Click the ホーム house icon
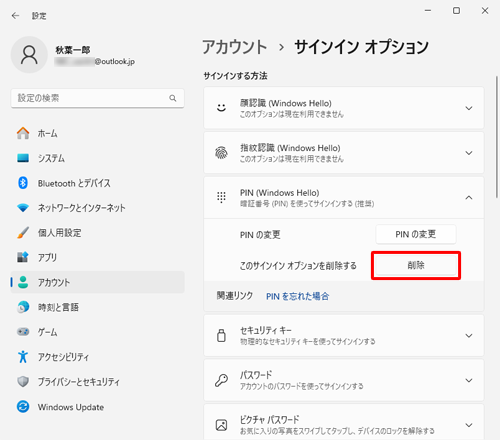Image resolution: width=500 pixels, height=440 pixels. [23, 133]
